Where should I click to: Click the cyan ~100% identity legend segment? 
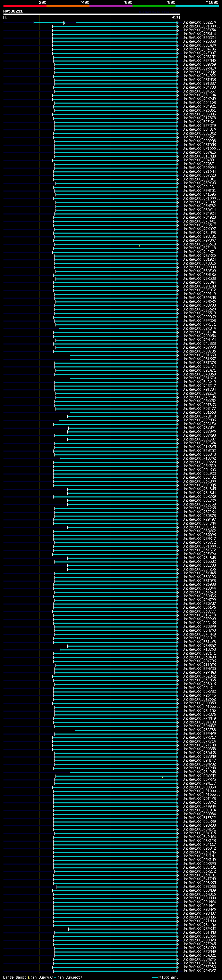(197, 6)
